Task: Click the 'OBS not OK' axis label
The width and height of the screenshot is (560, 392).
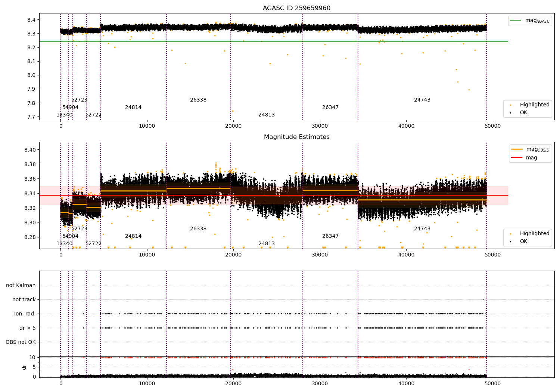Action: (21, 342)
